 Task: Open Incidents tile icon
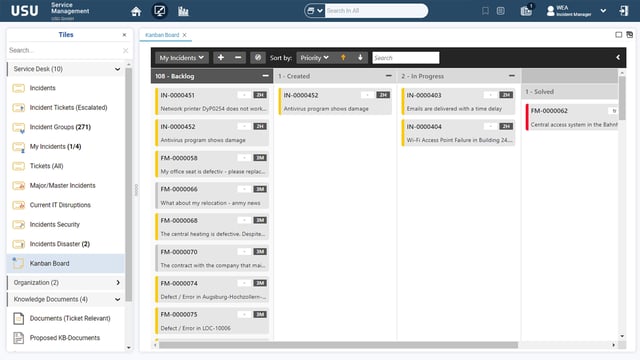coord(18,88)
